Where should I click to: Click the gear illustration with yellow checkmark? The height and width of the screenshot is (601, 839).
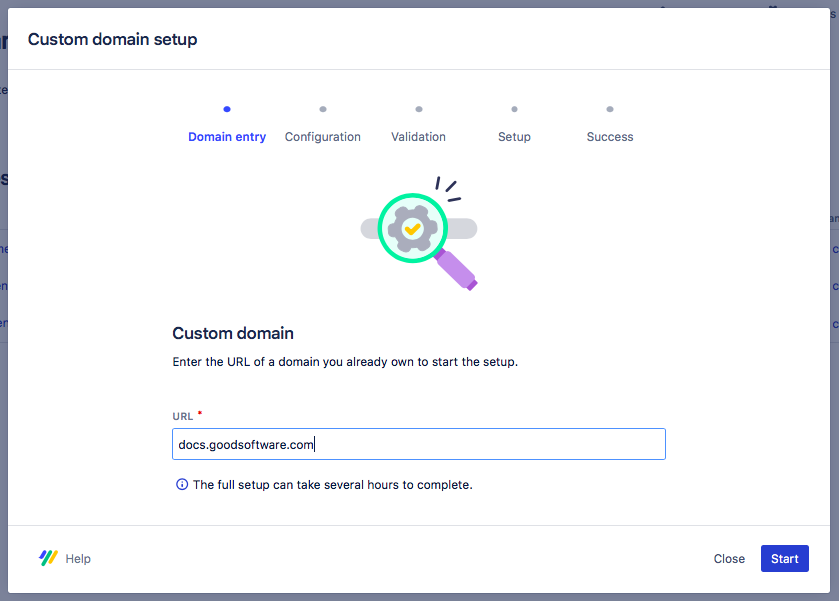pos(413,228)
